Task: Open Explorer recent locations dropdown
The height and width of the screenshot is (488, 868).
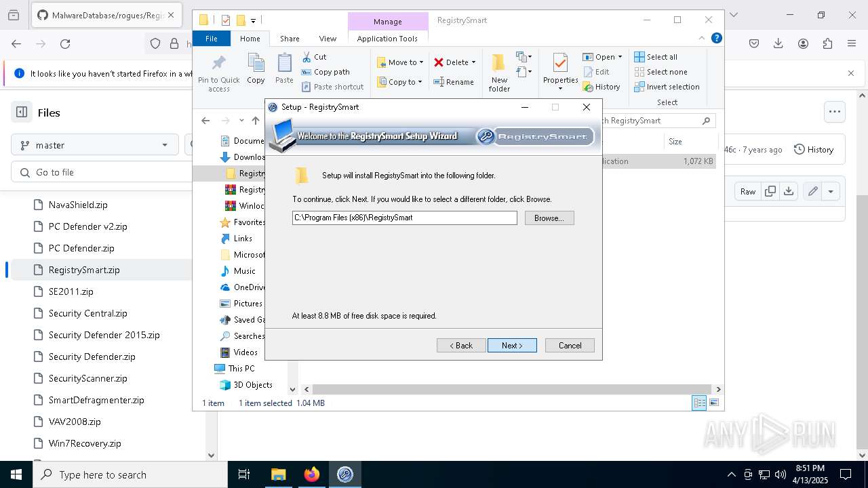Action: [x=241, y=121]
